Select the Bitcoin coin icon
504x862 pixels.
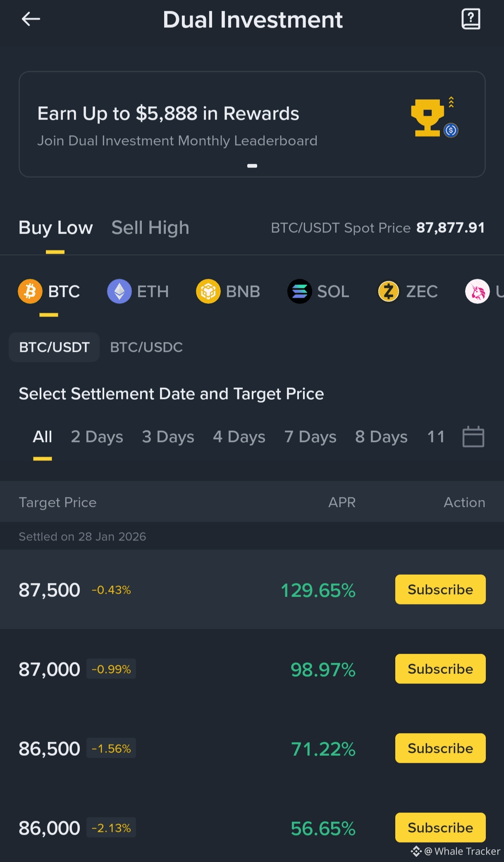click(30, 291)
